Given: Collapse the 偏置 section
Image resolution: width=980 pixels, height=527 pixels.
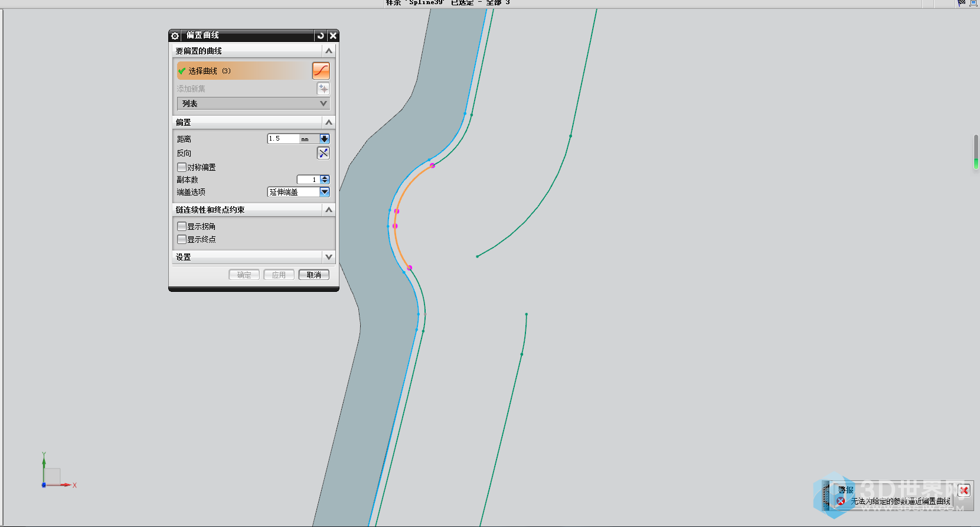Looking at the screenshot, I should click(x=329, y=122).
